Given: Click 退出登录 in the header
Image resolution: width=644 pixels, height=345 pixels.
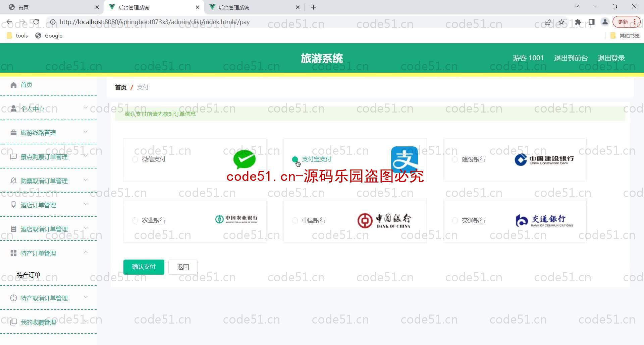Looking at the screenshot, I should [x=611, y=58].
